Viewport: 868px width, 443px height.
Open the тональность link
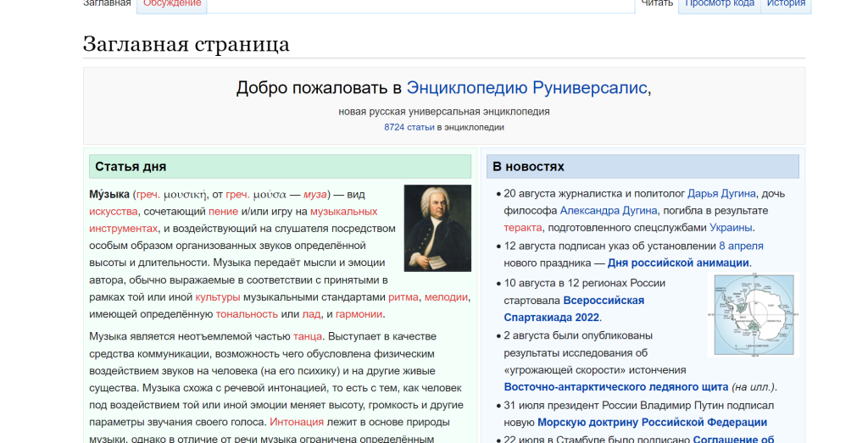(x=247, y=314)
